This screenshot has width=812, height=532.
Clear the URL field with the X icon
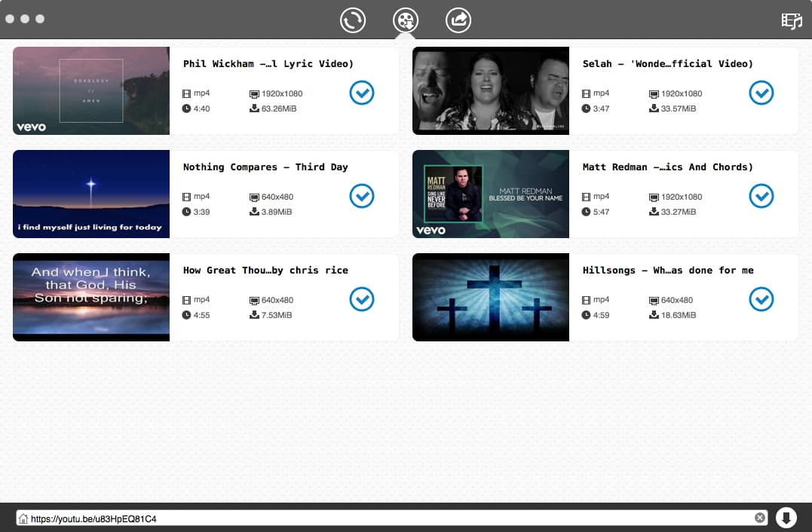(760, 518)
